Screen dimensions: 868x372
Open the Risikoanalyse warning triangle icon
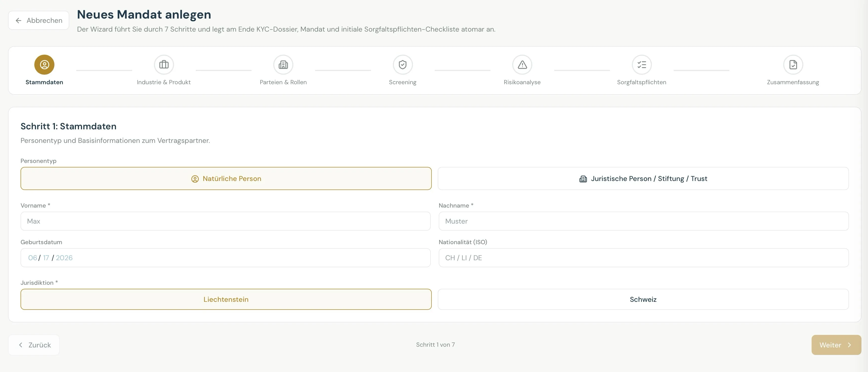(522, 64)
